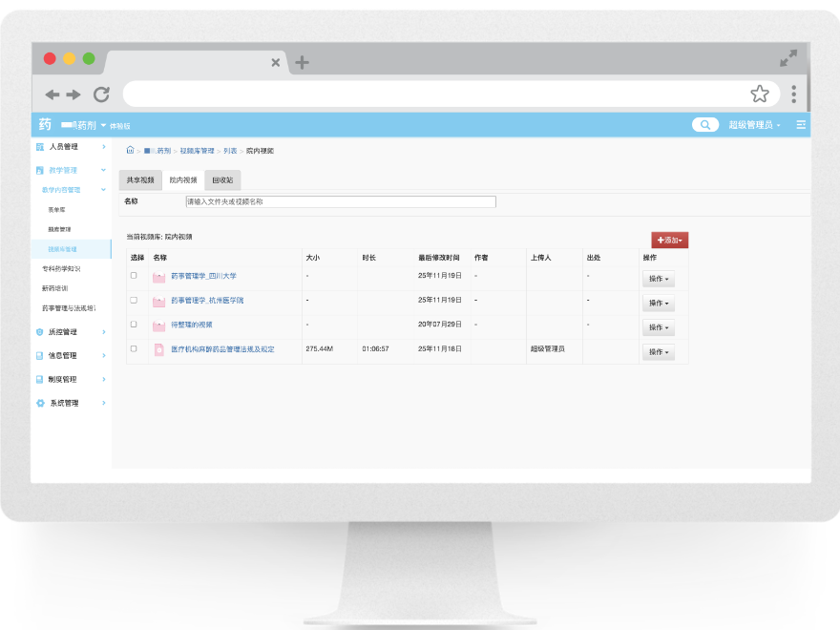Click the home icon in breadcrumb
Viewport: 840px width, 630px height.
(130, 151)
